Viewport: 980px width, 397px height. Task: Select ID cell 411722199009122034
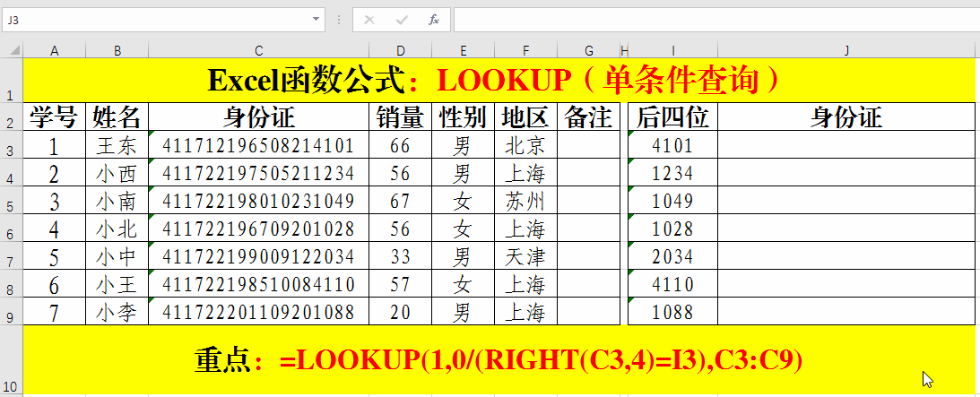259,256
